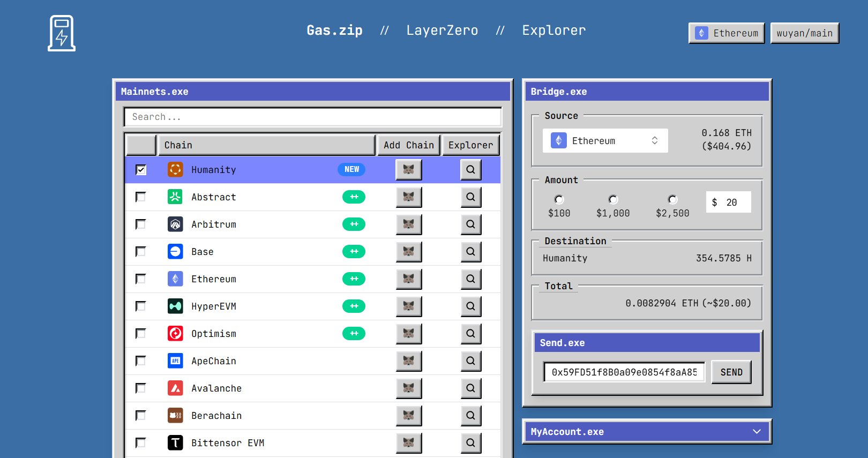The height and width of the screenshot is (458, 868).
Task: Expand the MyAccount.exe panel
Action: coord(647,432)
